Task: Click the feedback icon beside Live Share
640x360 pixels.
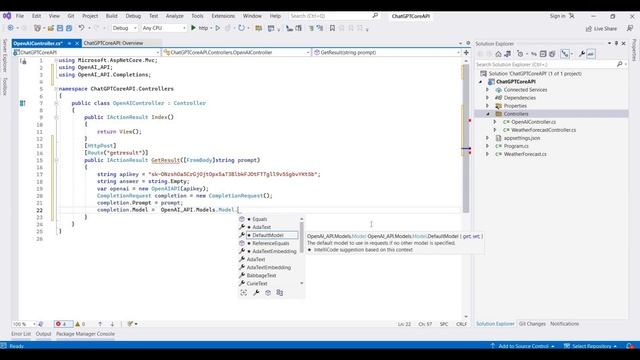Action: point(630,28)
